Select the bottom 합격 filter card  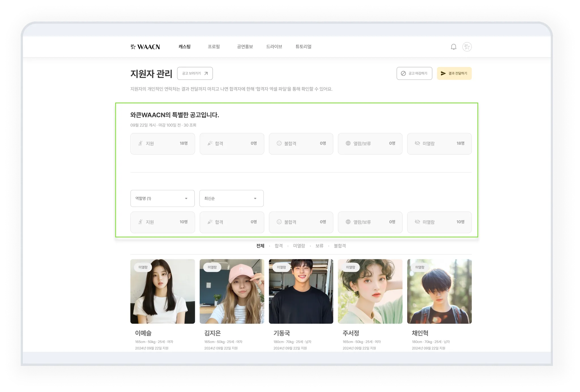coord(232,222)
